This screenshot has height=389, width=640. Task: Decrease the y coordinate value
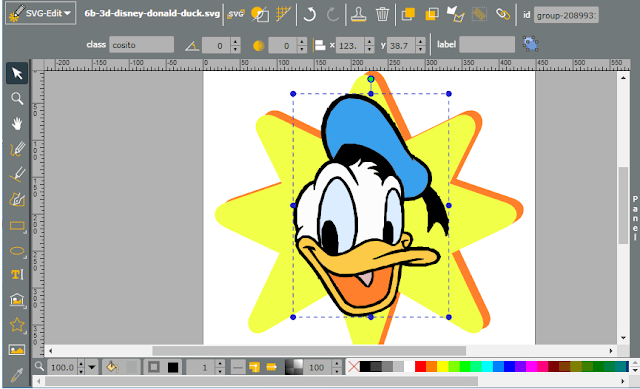point(421,49)
